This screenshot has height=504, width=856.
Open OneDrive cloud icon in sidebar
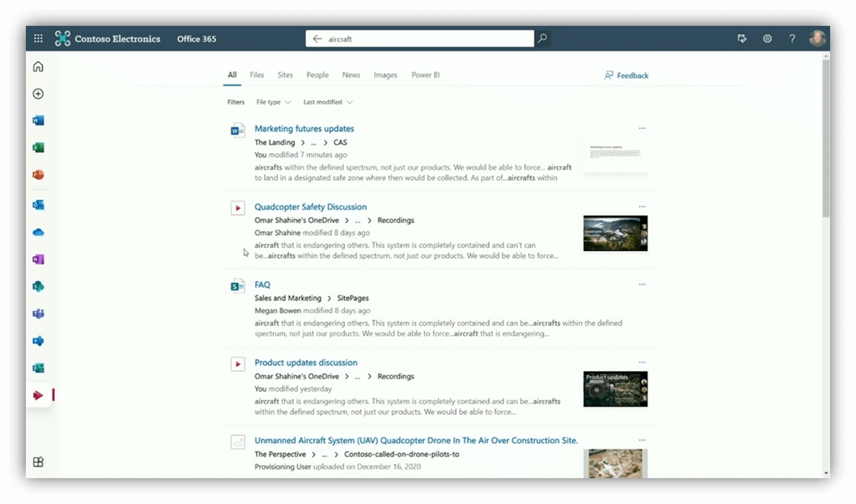(x=38, y=232)
